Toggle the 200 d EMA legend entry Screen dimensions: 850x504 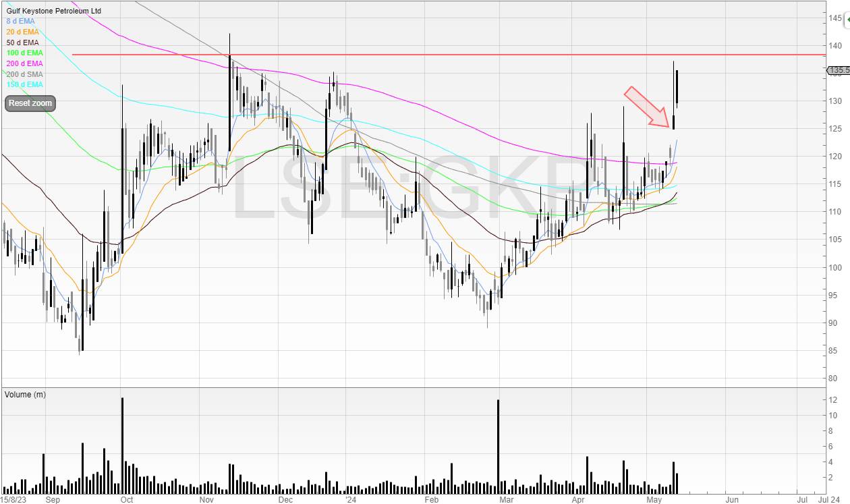click(25, 63)
